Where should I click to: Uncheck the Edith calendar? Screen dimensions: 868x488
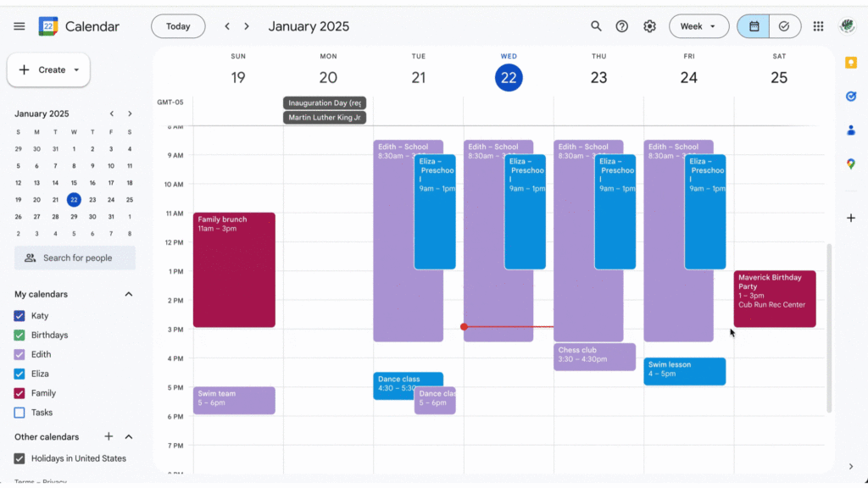point(19,354)
